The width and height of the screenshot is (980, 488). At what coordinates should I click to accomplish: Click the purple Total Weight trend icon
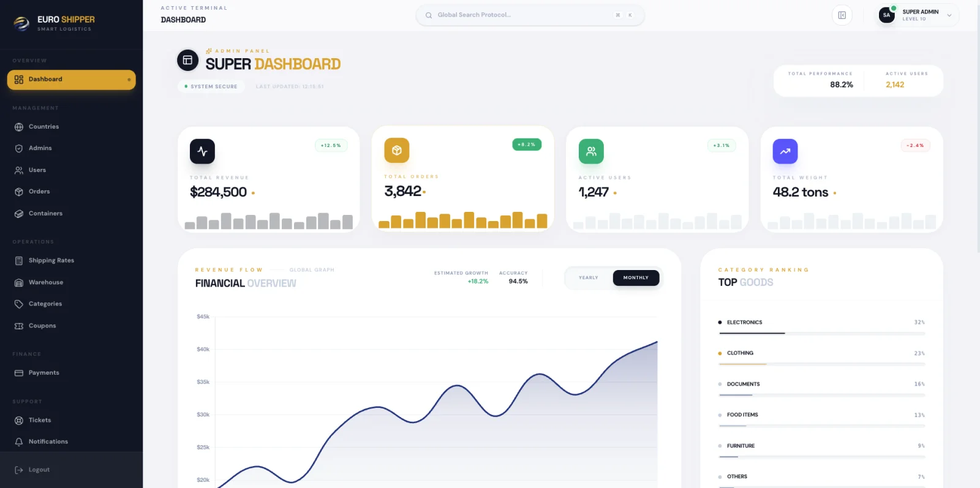[x=785, y=151]
